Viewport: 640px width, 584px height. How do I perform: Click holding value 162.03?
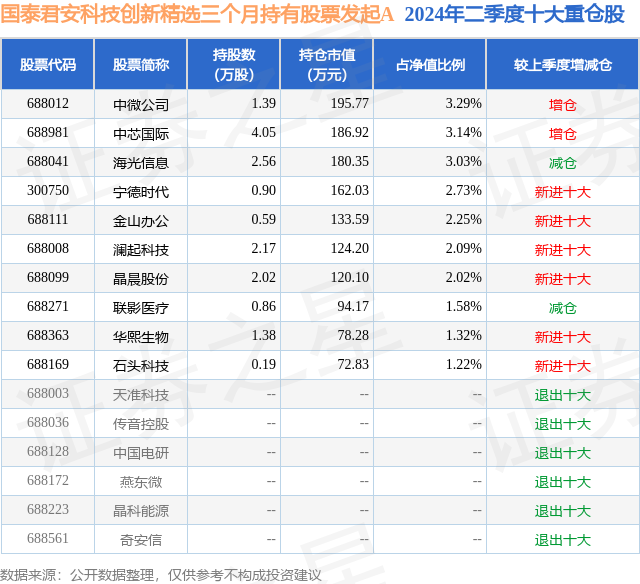pos(349,191)
